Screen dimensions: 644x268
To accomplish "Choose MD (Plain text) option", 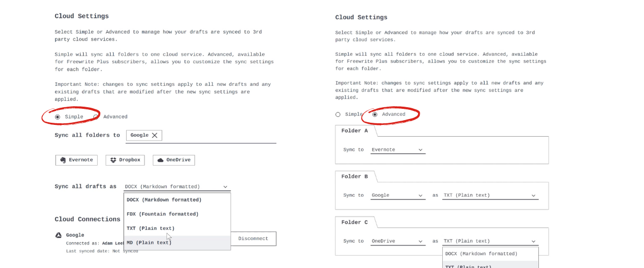I will coord(177,242).
